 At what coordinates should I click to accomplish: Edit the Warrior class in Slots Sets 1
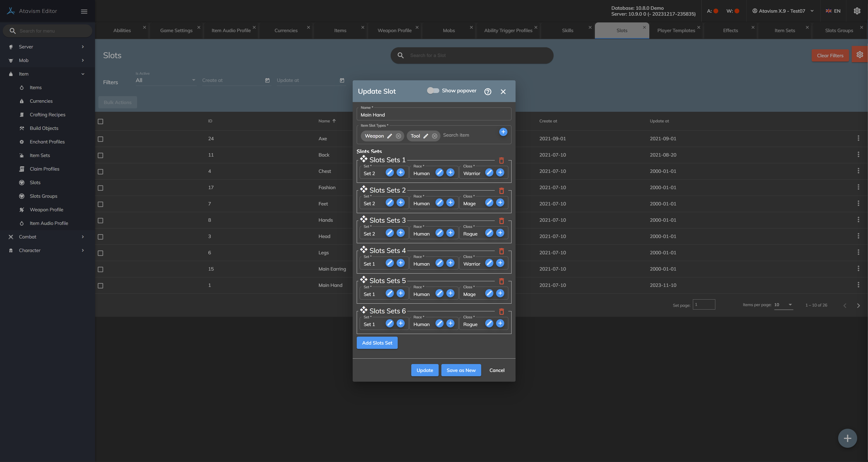point(489,173)
